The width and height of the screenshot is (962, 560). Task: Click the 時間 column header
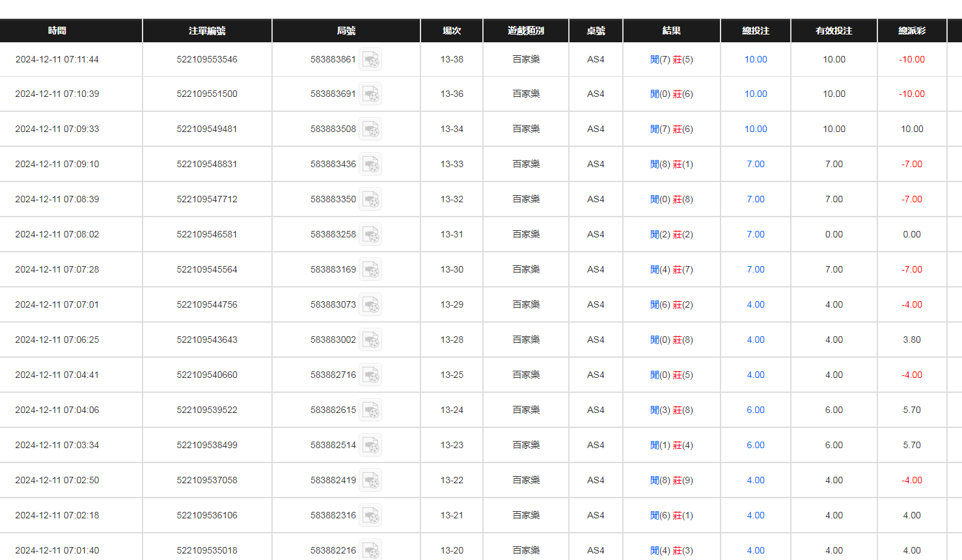(57, 31)
